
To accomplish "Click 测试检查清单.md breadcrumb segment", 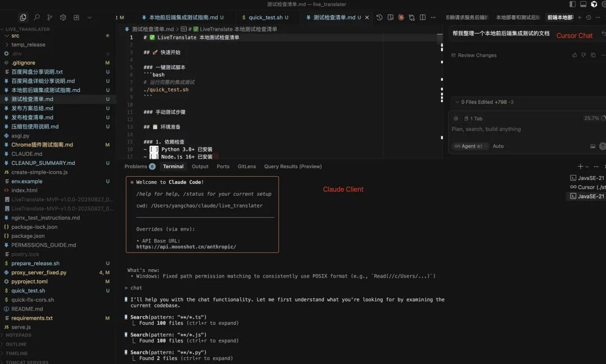I will tap(153, 29).
